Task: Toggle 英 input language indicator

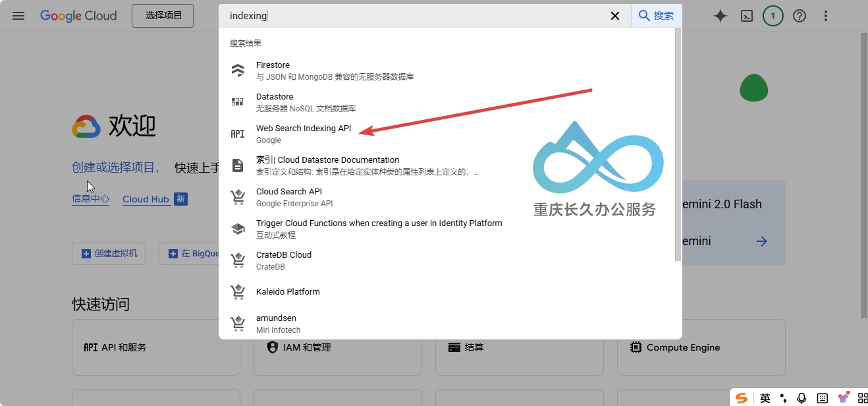Action: click(x=765, y=398)
